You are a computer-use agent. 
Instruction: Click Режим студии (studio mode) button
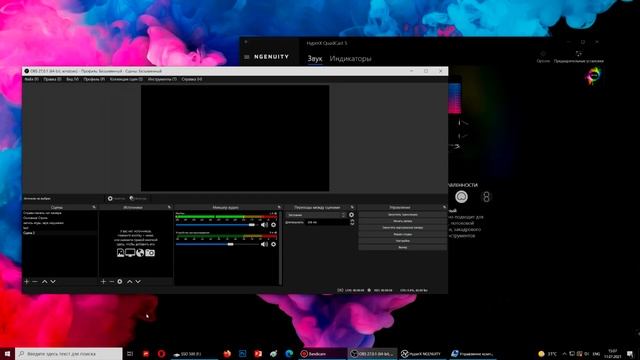pyautogui.click(x=402, y=234)
